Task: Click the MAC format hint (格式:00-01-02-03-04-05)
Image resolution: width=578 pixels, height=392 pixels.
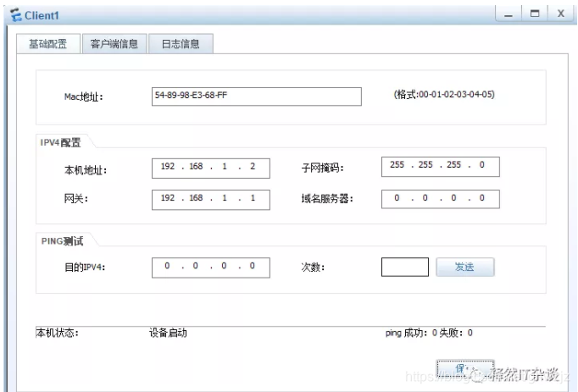Action: (444, 95)
